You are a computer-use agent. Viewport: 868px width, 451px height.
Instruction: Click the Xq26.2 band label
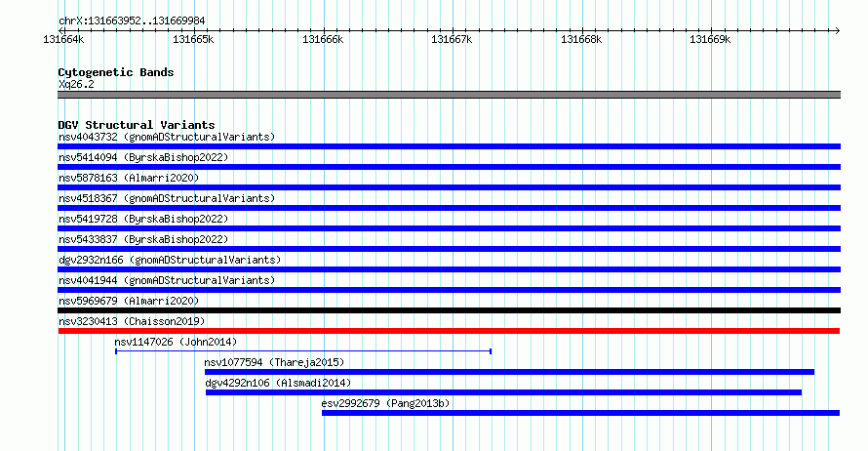(76, 84)
